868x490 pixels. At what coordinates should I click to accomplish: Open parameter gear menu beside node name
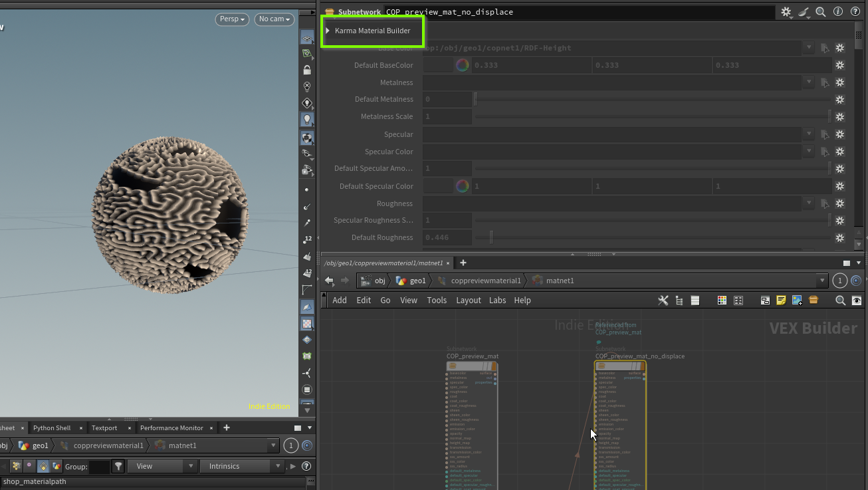[786, 12]
